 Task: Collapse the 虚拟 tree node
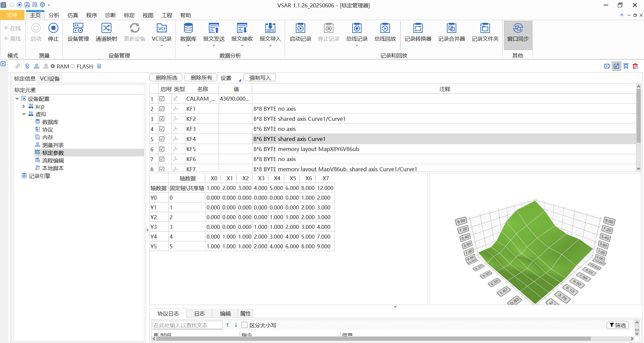24,114
